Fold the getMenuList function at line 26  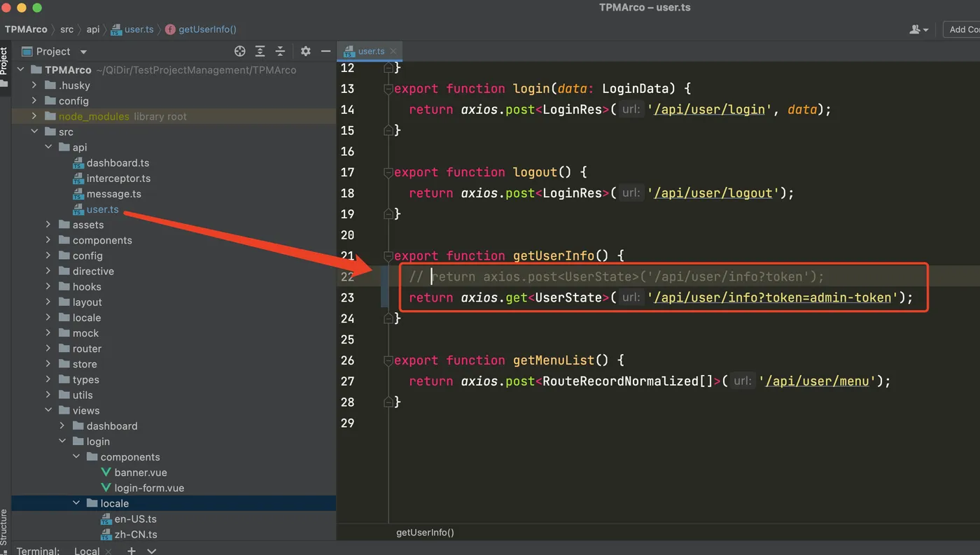tap(388, 360)
